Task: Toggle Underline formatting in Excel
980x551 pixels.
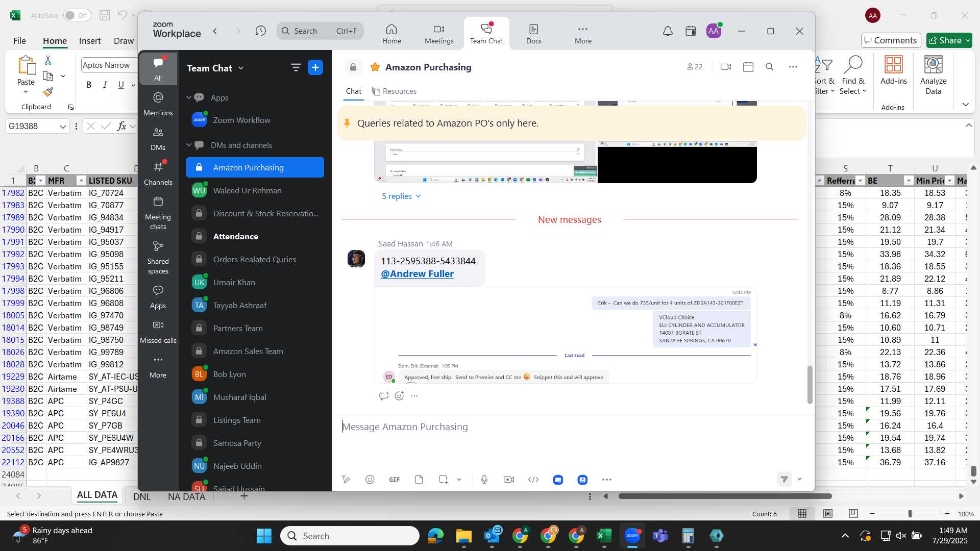Action: tap(121, 85)
